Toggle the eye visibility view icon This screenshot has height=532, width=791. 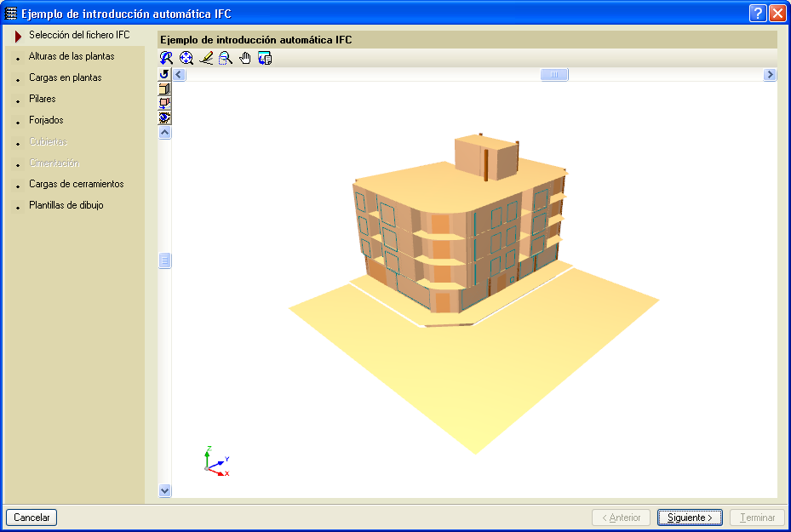164,118
